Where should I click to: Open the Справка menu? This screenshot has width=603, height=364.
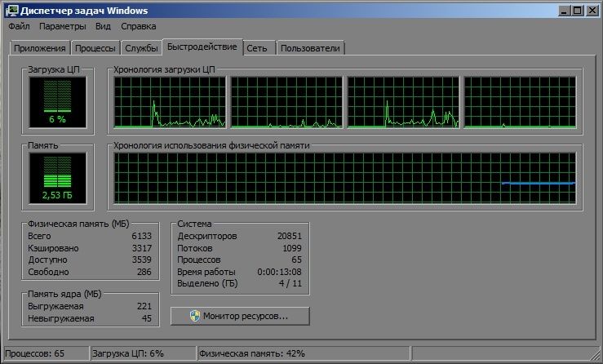point(139,26)
